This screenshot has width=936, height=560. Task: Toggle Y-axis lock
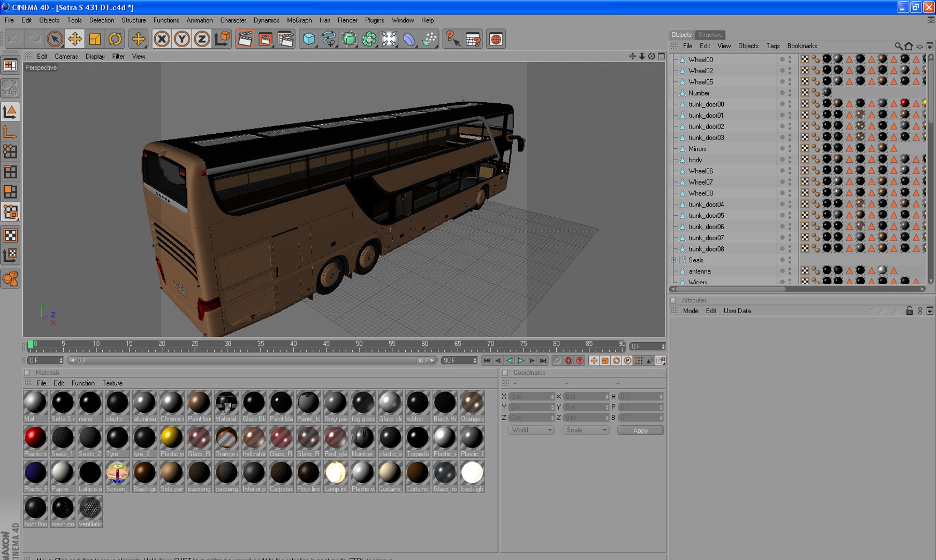pyautogui.click(x=182, y=39)
